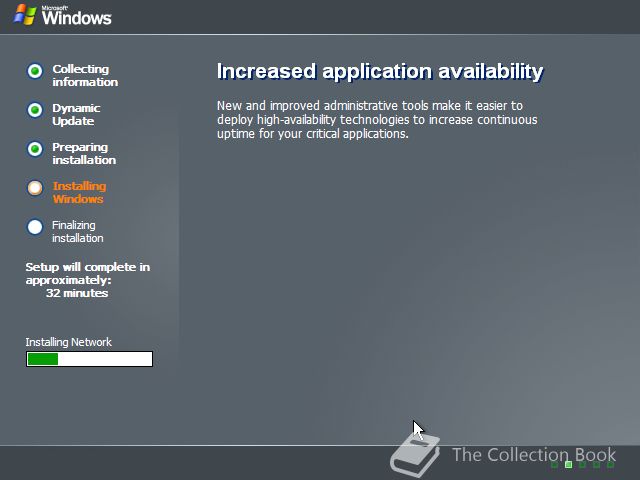Click the Installing Network progress bar
This screenshot has width=640, height=480.
pos(89,359)
